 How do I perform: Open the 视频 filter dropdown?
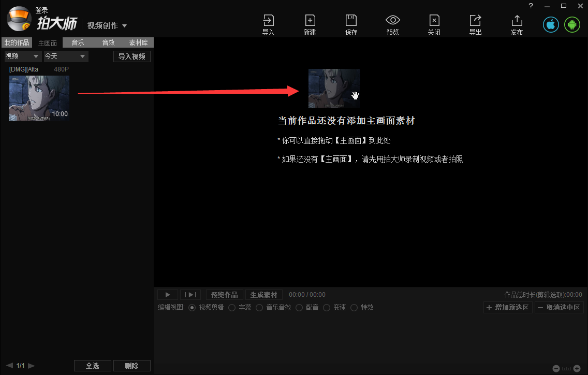(22, 56)
